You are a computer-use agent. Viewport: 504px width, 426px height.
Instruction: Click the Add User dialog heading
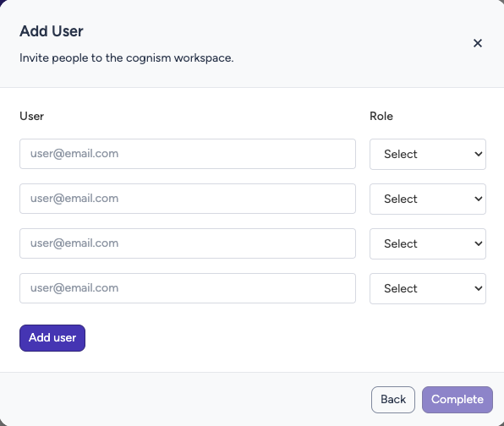pyautogui.click(x=52, y=31)
